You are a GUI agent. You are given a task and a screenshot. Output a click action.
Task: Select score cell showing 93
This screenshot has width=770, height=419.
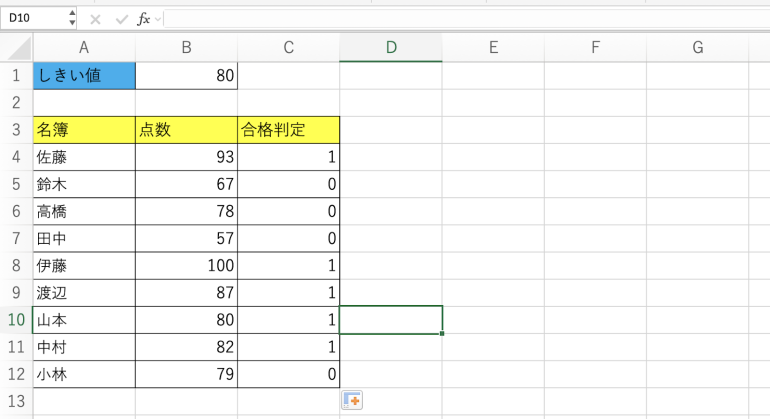[x=186, y=157]
